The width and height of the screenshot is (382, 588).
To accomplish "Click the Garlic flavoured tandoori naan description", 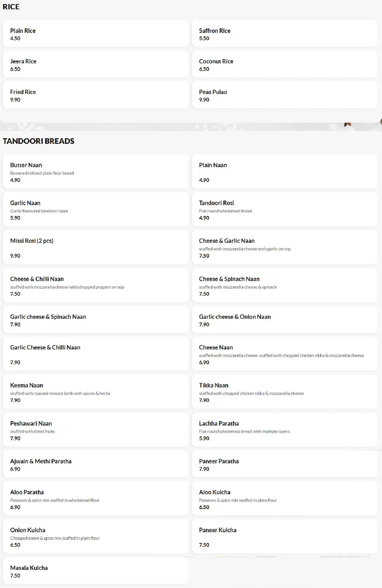I will [x=39, y=211].
